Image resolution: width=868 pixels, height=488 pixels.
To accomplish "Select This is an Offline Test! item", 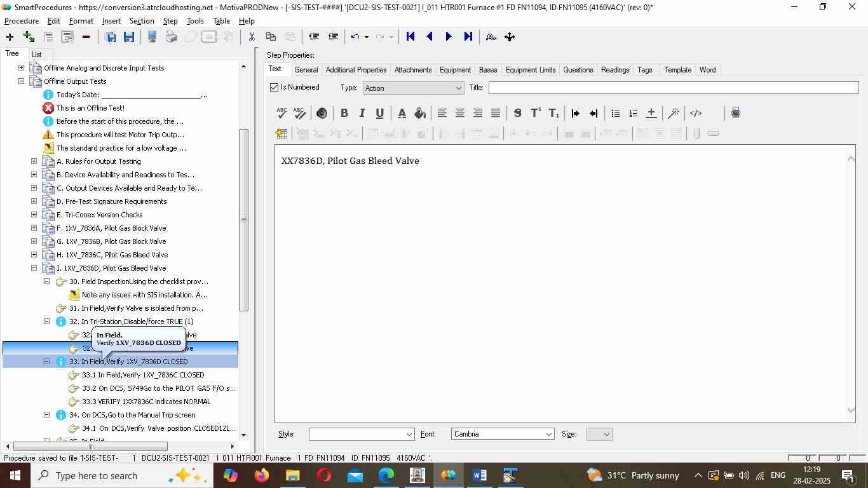I will [90, 108].
